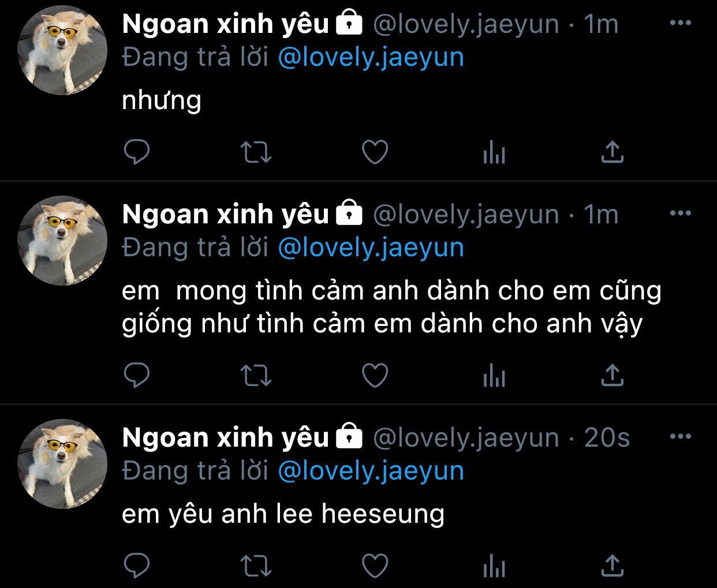Reply to the "em yêu anh lee heeseung" tweet
Viewport: 717px width, 588px height.
(137, 565)
